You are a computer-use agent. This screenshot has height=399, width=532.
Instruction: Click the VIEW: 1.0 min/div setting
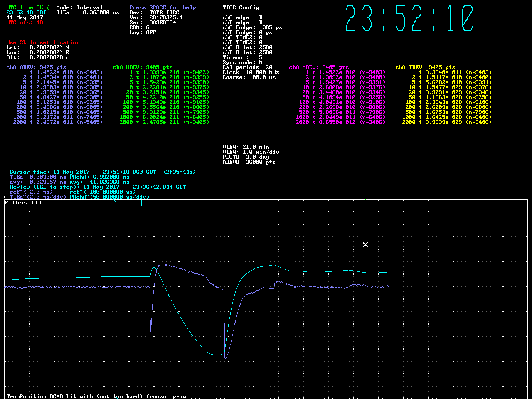(251, 152)
